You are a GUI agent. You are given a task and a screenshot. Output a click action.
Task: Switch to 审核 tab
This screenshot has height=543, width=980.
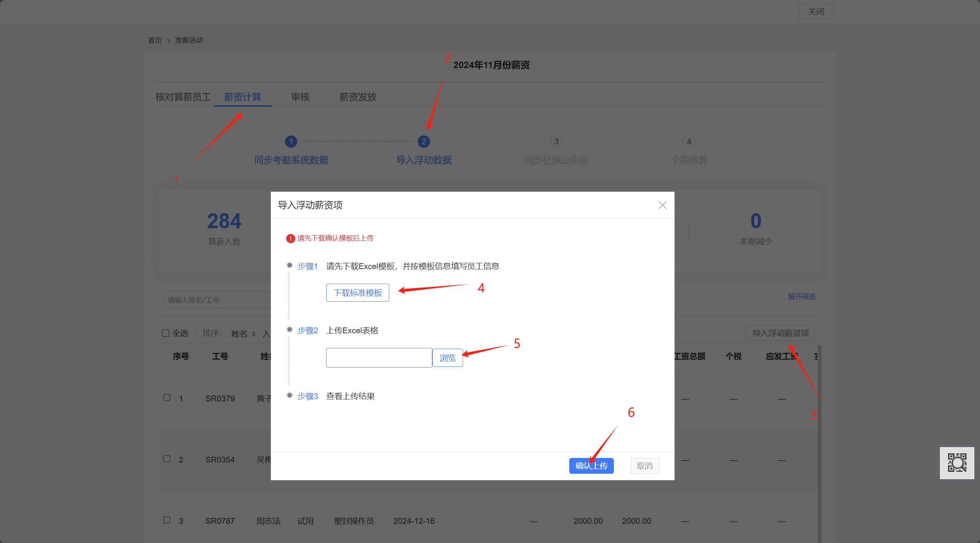click(300, 97)
